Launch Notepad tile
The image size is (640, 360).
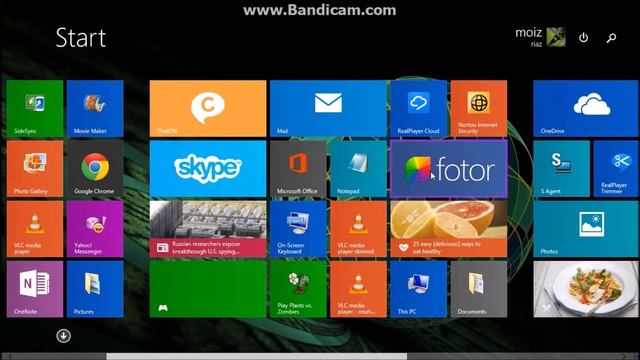358,169
